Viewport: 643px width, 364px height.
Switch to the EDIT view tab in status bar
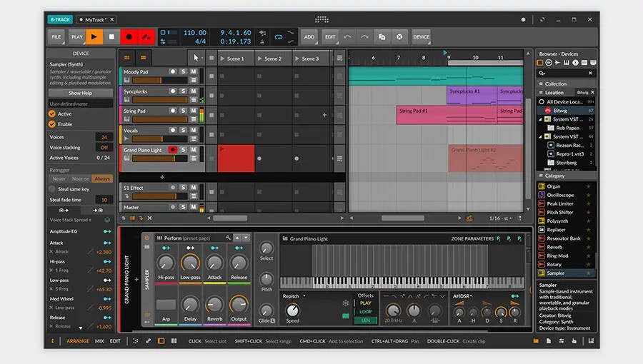115,340
